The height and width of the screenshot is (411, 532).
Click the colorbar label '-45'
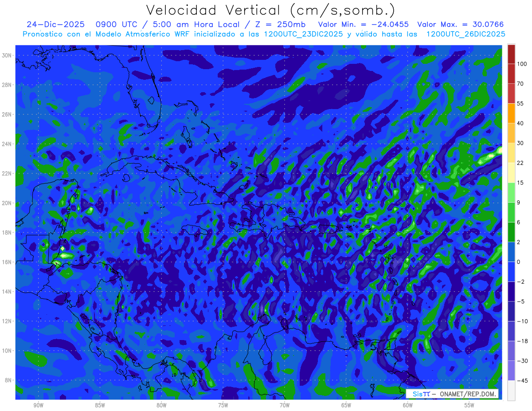coord(522,380)
